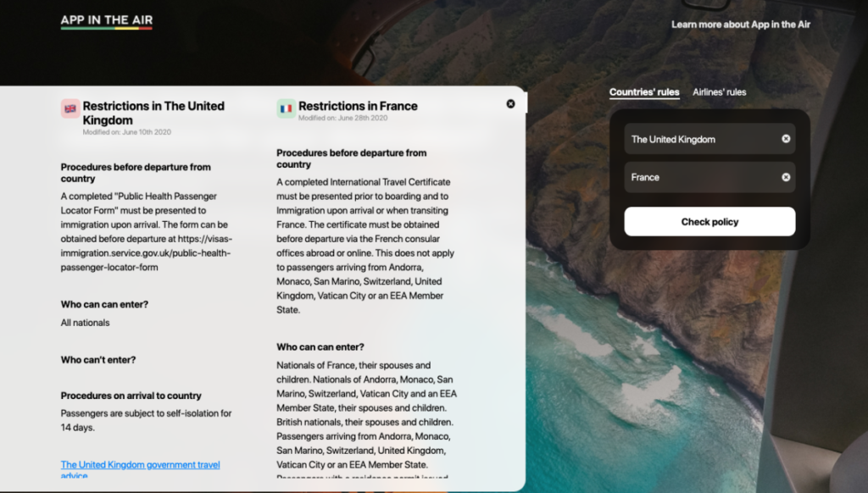Image resolution: width=868 pixels, height=493 pixels.
Task: Click International Travel Certificate paragraph
Action: pyautogui.click(x=366, y=246)
